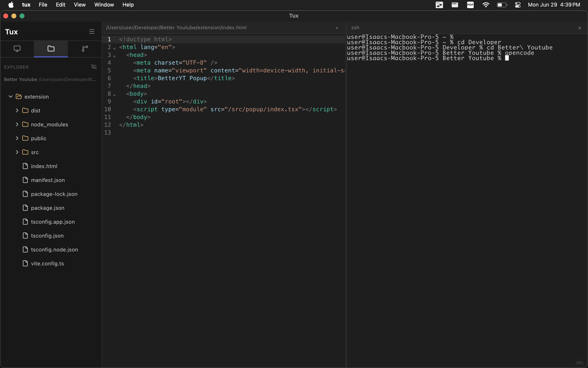
Task: Open the tux application menu
Action: coord(26,5)
